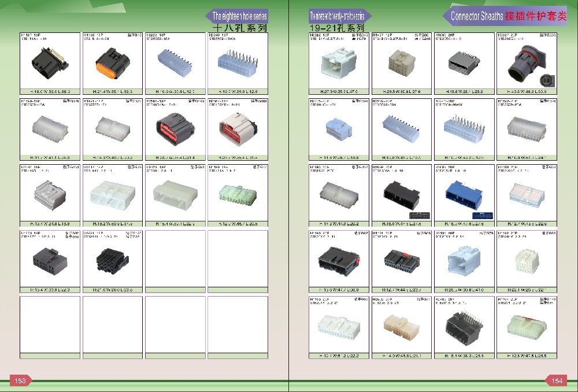Click the dimension label under the orange-seal connector

113,91
